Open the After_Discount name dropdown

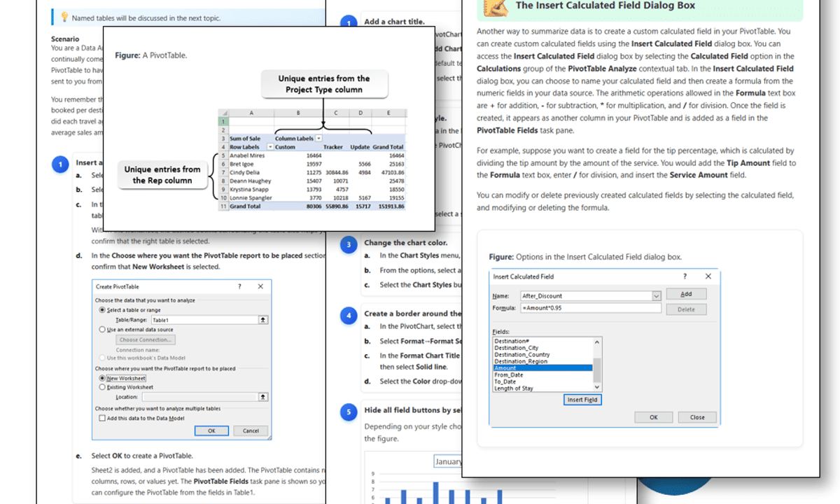point(657,296)
